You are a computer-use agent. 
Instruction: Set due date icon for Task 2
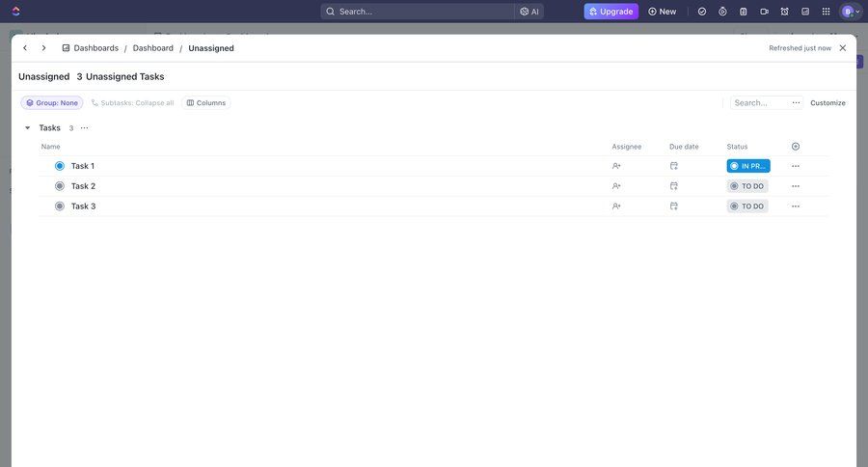674,186
